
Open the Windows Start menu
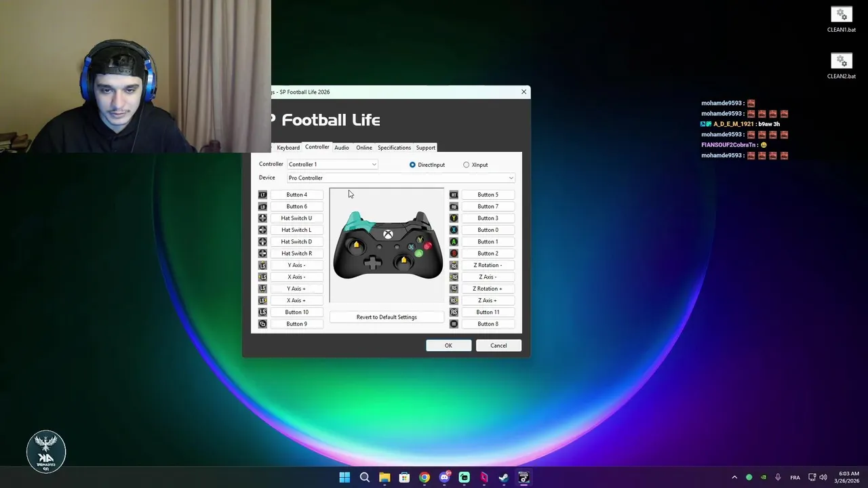[344, 477]
